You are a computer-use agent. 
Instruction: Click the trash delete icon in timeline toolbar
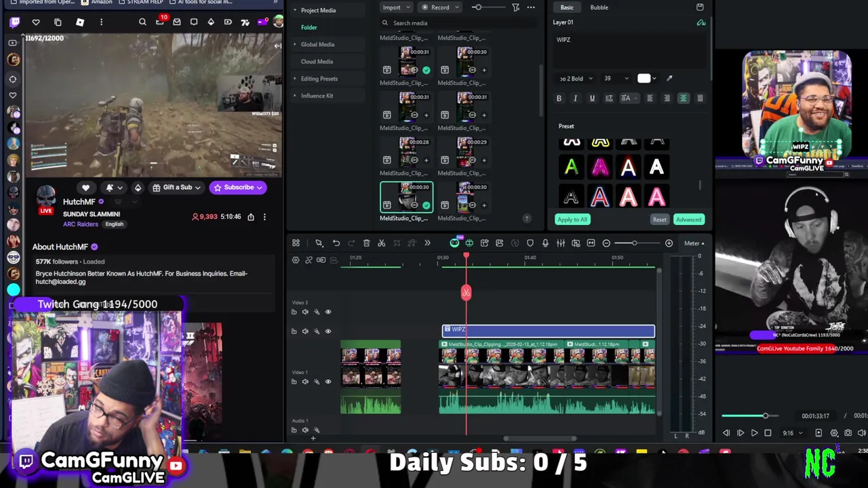tap(366, 243)
